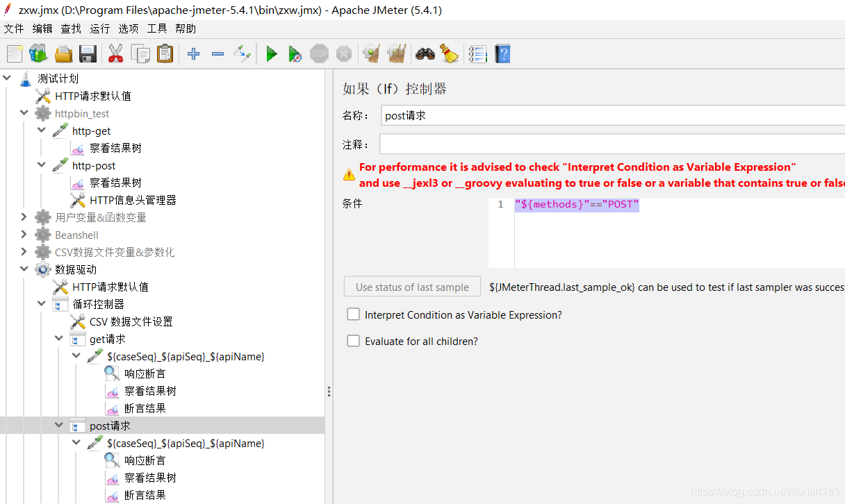Open the Templates toolbar icon
This screenshot has width=845, height=504.
click(38, 53)
